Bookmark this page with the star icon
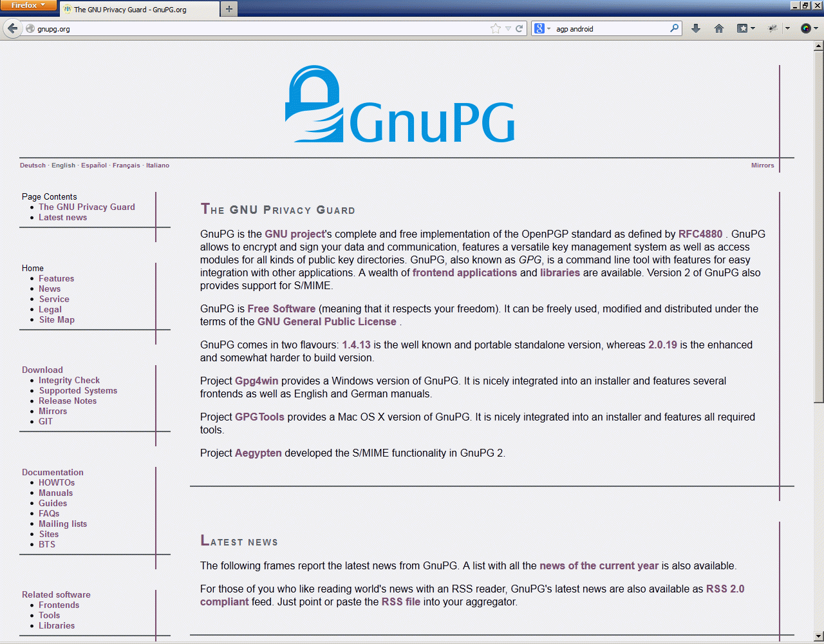 (495, 28)
